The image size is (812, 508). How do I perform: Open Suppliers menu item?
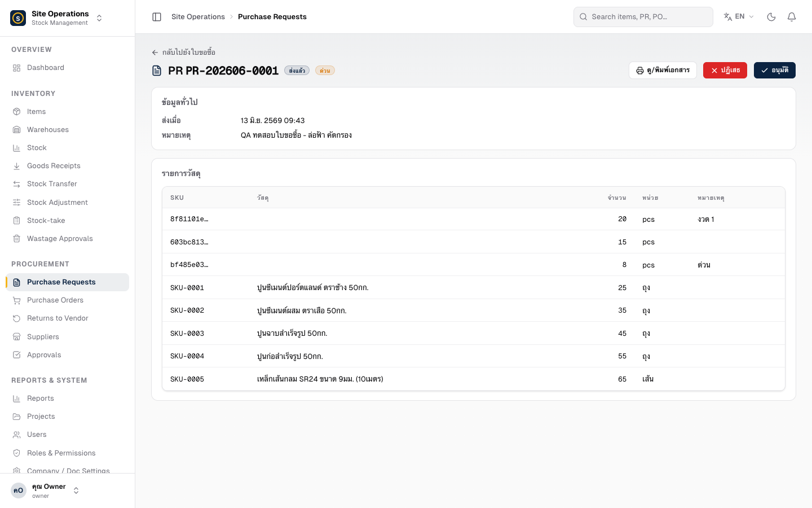tap(68, 337)
